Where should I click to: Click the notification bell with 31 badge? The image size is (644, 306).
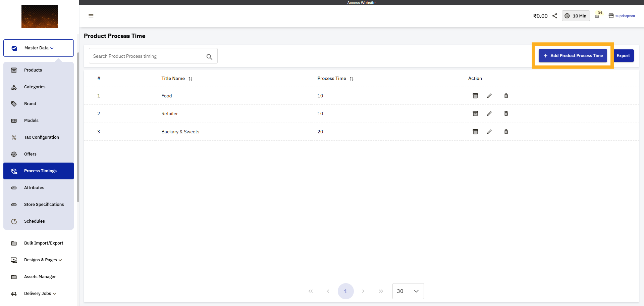pos(597,16)
